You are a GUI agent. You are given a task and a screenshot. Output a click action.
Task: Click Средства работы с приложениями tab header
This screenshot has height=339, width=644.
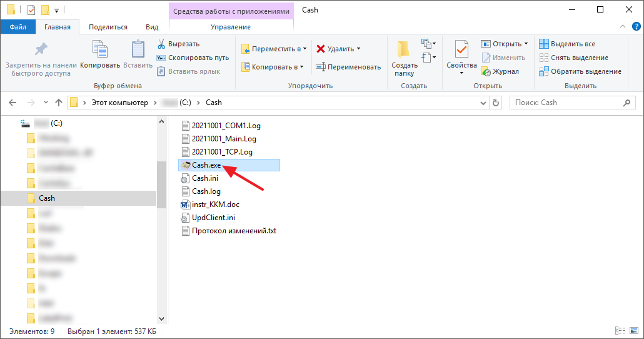pos(231,11)
